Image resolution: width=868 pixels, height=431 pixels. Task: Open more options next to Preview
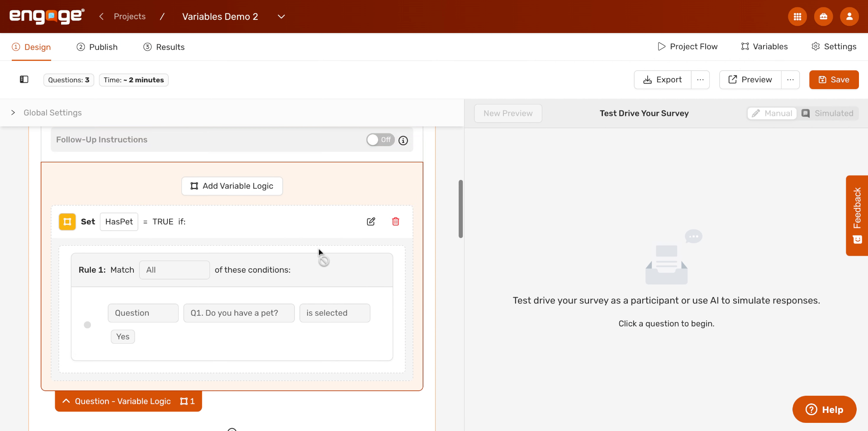click(790, 80)
